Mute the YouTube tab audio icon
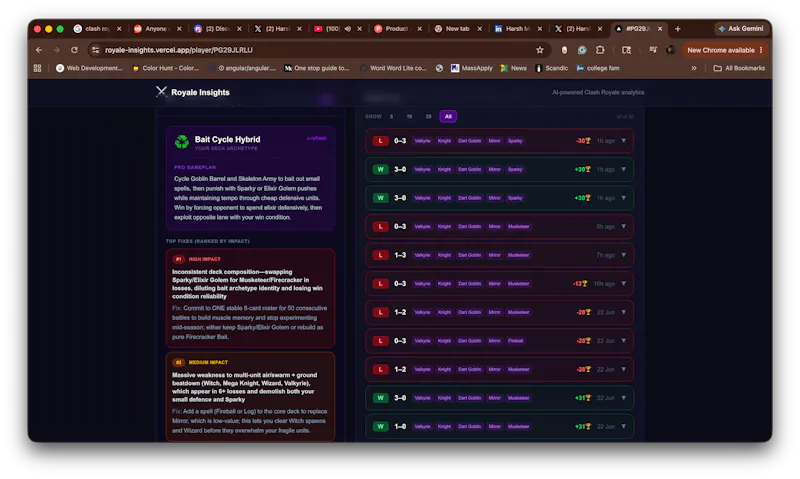The image size is (800, 479). [348, 29]
